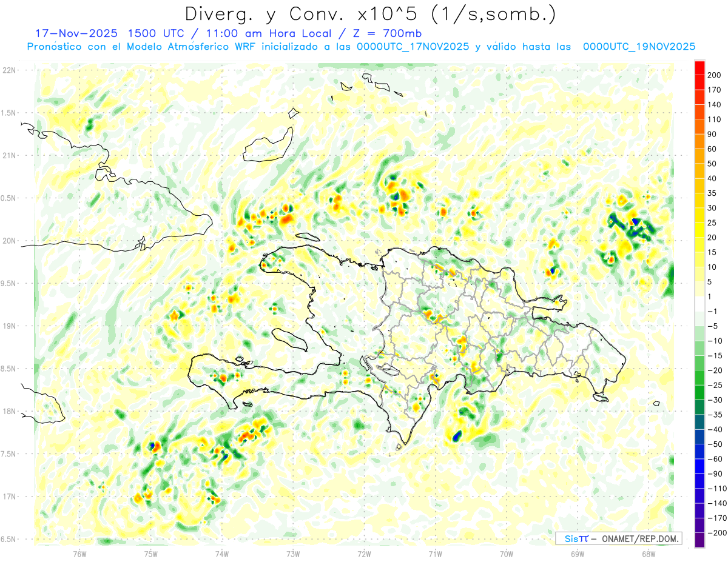Click the dark purple bottom color bar segment
The height and width of the screenshot is (562, 728).
pyautogui.click(x=699, y=540)
